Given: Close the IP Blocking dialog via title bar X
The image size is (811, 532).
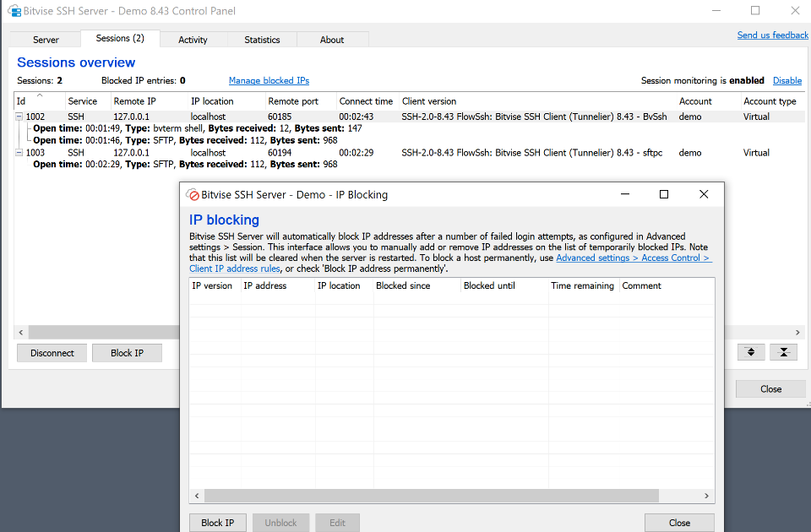Looking at the screenshot, I should pos(704,194).
